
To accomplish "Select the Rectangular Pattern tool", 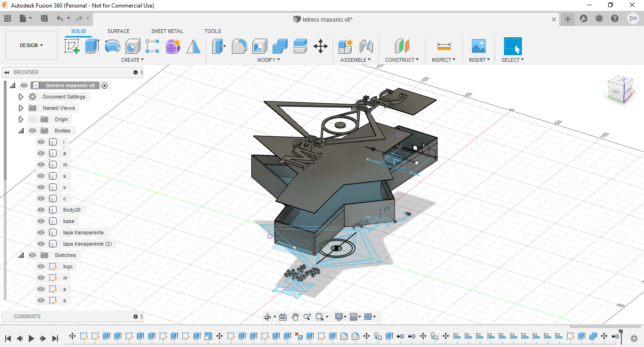I will coord(152,46).
